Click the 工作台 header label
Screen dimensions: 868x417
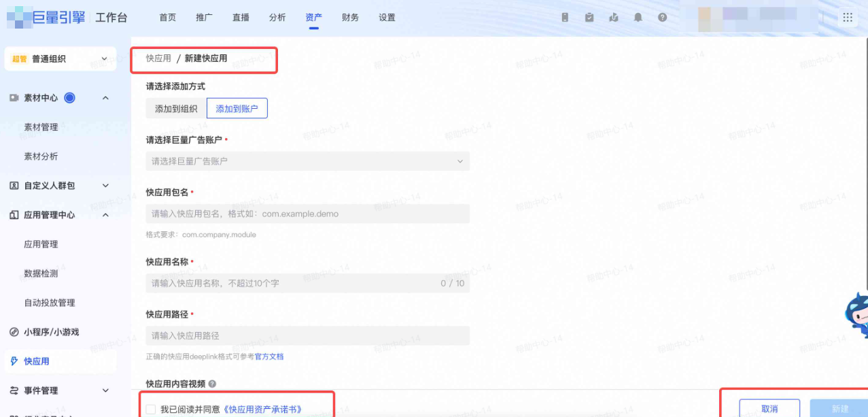(x=111, y=18)
